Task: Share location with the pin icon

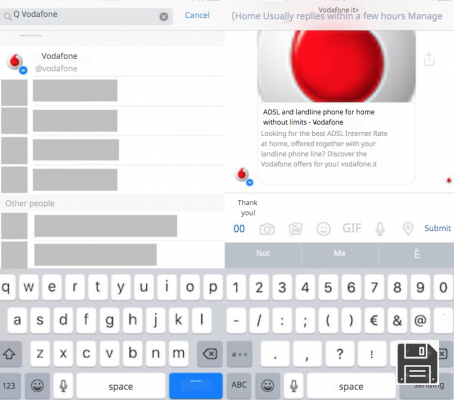Action: 408,229
